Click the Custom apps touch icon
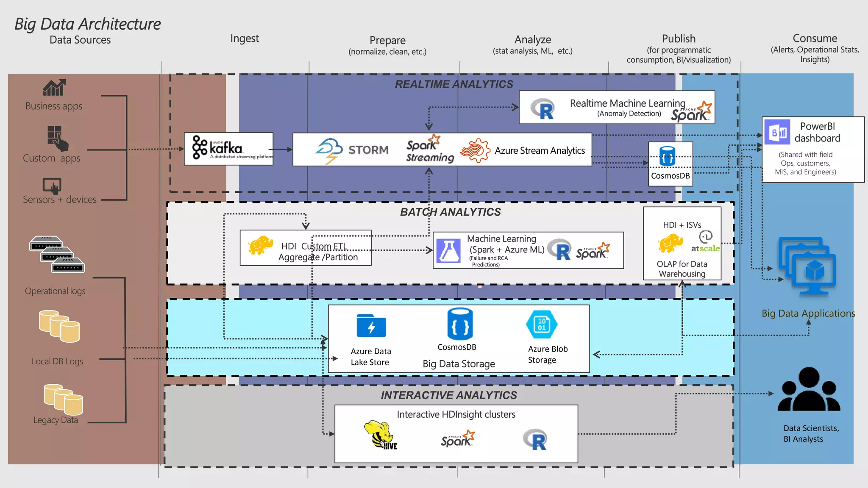Image resolution: width=868 pixels, height=488 pixels. tap(58, 138)
